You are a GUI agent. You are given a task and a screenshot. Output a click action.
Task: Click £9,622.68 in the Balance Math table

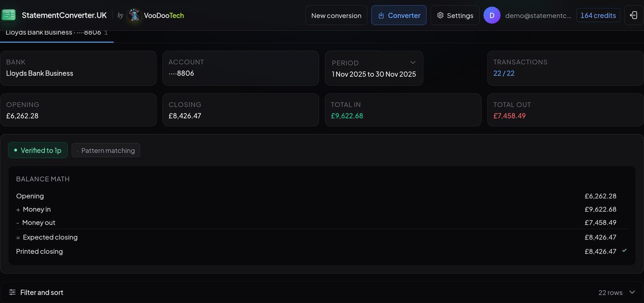point(601,209)
